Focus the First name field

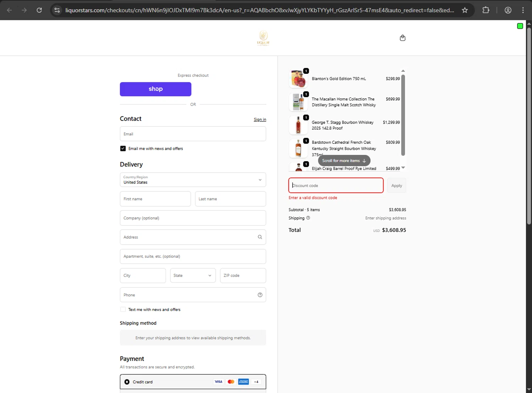click(155, 199)
